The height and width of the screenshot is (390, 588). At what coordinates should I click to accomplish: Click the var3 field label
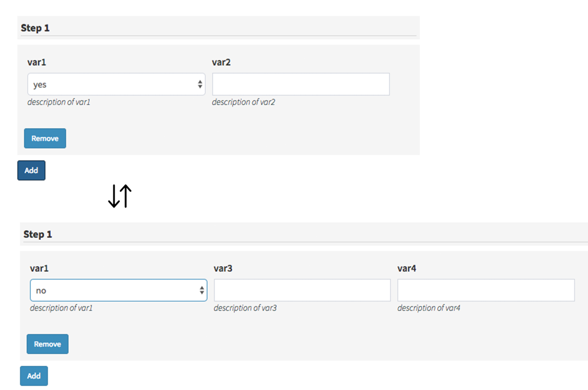(x=223, y=268)
